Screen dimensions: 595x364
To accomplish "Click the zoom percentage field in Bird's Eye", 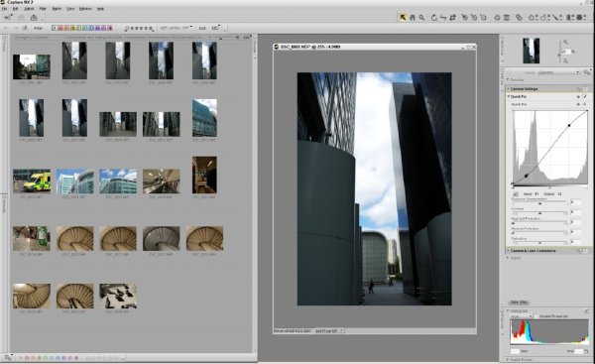I will 566,52.
